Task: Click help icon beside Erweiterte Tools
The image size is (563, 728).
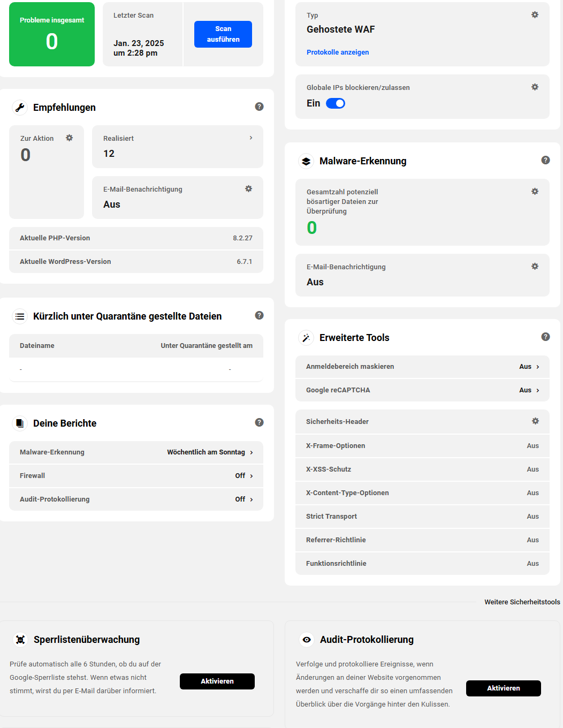Action: coord(546,337)
